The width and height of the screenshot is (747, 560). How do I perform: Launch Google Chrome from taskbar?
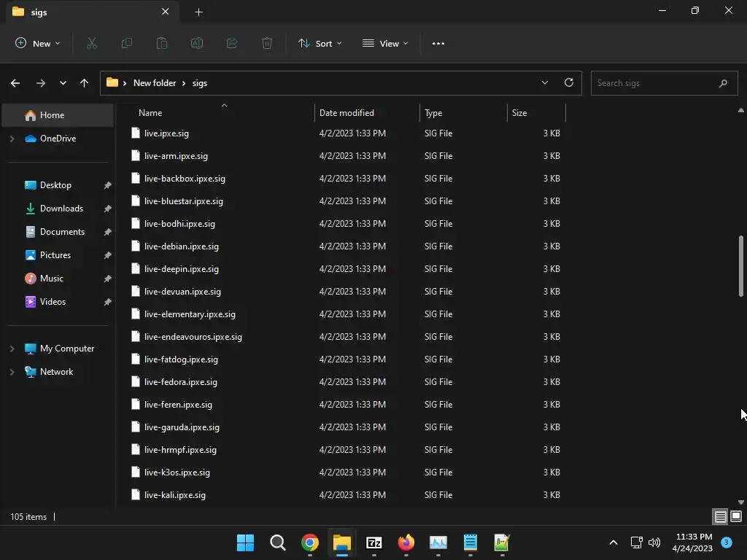click(309, 542)
